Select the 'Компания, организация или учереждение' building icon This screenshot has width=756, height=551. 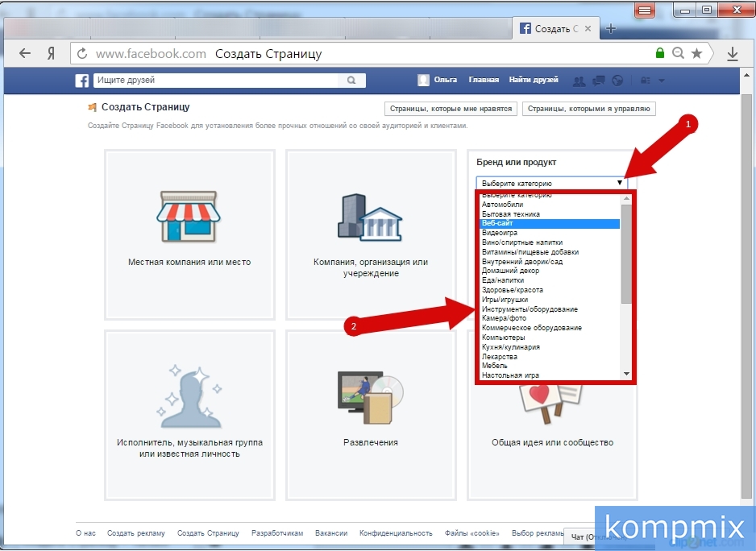coord(370,217)
